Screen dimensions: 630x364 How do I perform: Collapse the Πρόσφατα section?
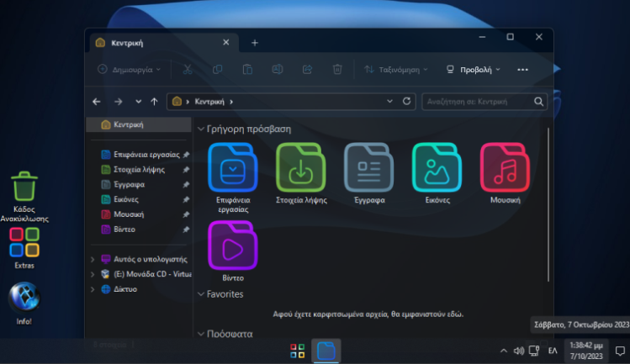coord(201,334)
